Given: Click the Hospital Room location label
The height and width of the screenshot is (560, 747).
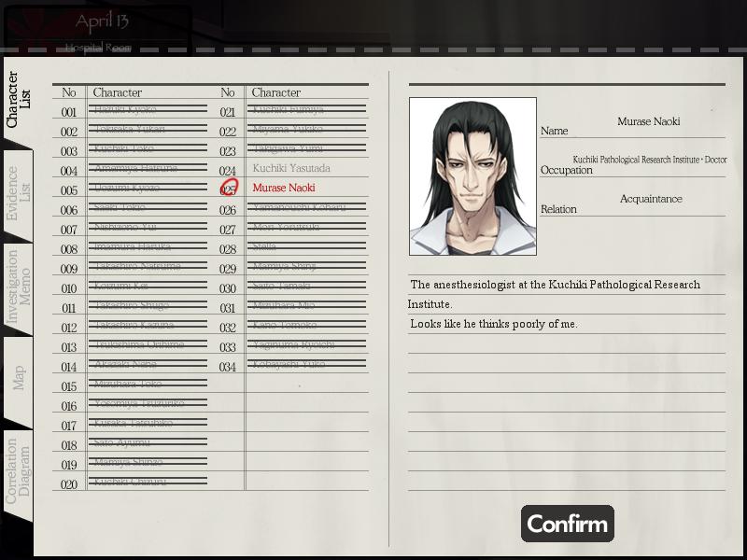Looking at the screenshot, I should [98, 48].
